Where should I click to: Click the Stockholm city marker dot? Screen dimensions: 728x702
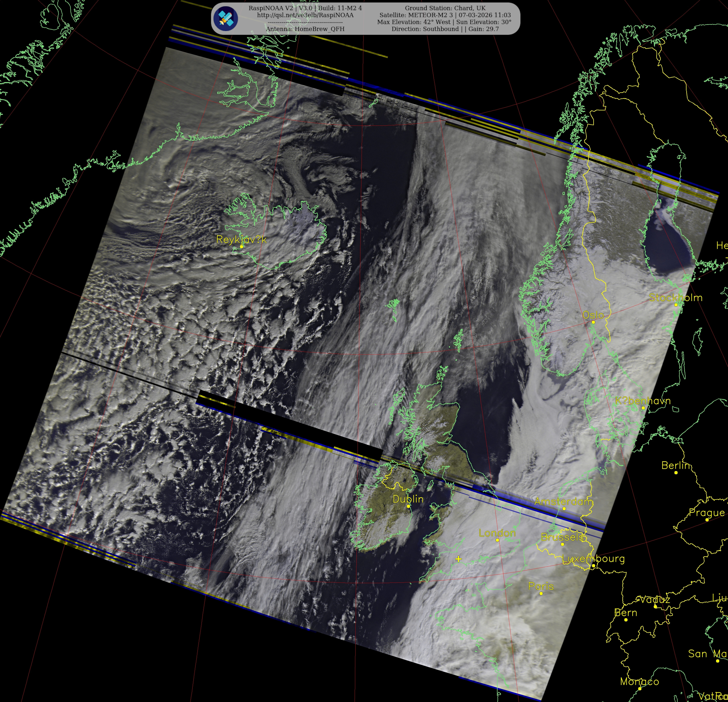(x=676, y=305)
